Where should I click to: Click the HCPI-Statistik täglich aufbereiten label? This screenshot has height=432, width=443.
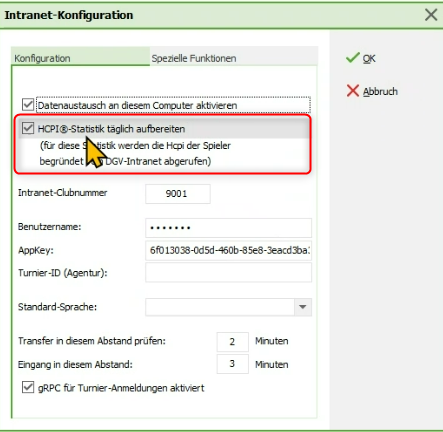tap(111, 129)
